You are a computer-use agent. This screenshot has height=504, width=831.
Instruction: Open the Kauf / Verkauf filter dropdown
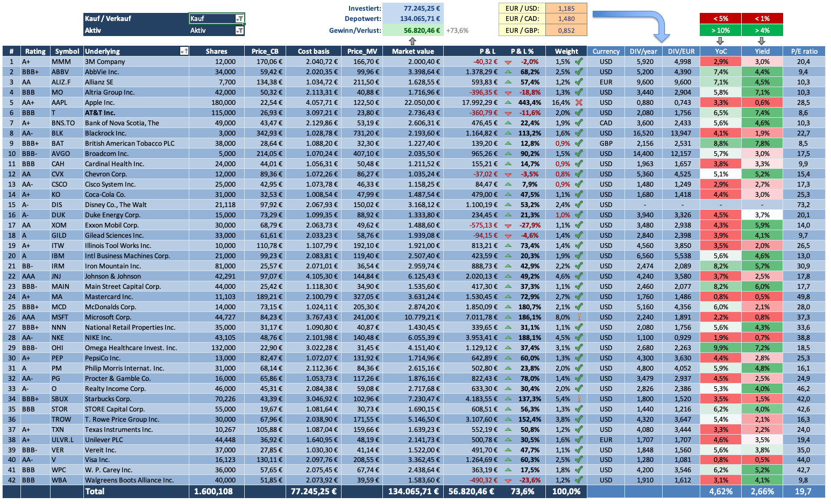[240, 19]
